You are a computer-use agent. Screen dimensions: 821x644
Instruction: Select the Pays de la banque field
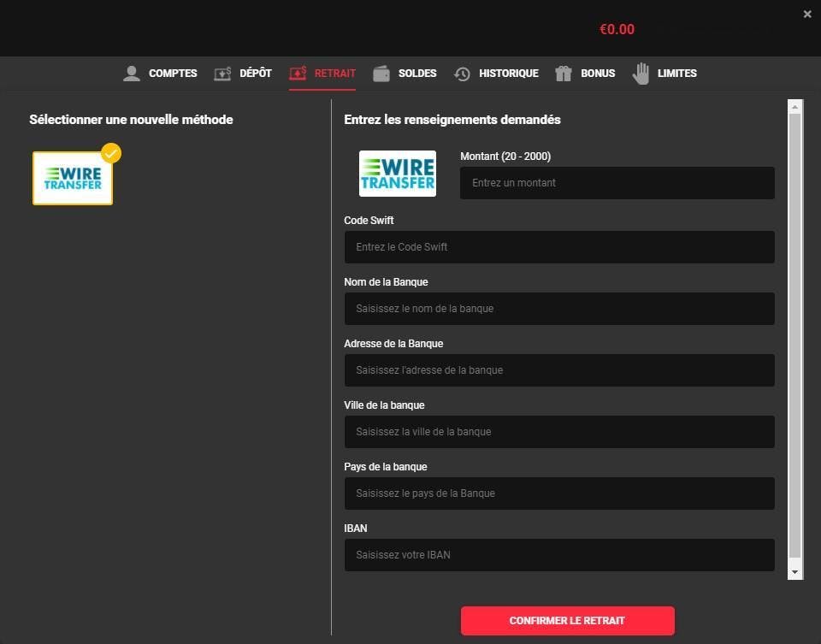[559, 493]
